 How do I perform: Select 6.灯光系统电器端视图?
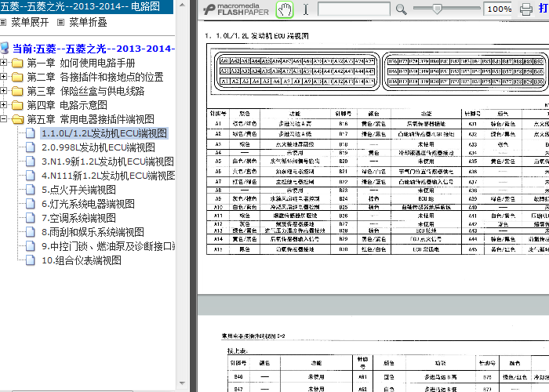(88, 204)
